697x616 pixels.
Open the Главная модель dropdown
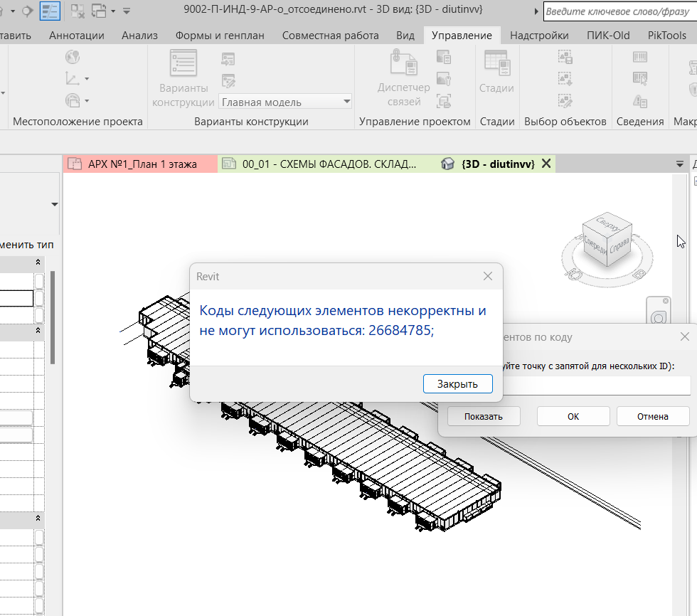pyautogui.click(x=285, y=102)
